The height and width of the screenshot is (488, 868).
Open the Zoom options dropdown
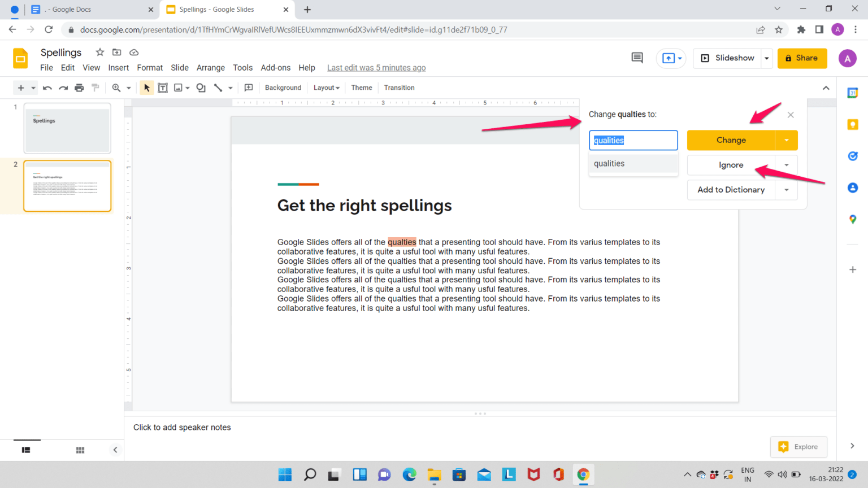(128, 88)
